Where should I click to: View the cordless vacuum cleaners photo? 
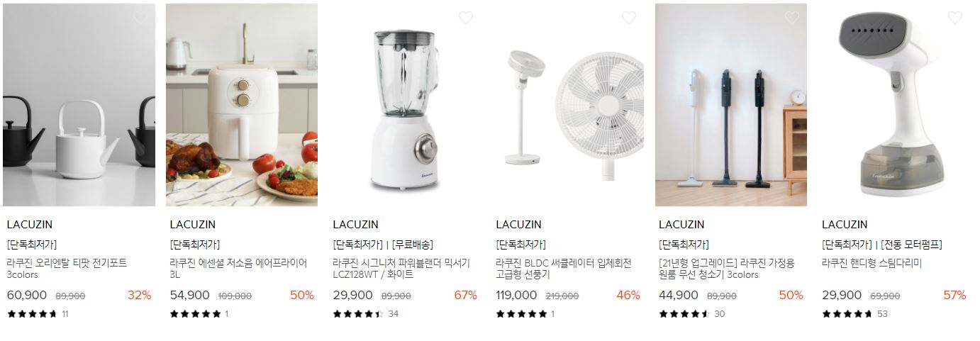click(x=731, y=105)
